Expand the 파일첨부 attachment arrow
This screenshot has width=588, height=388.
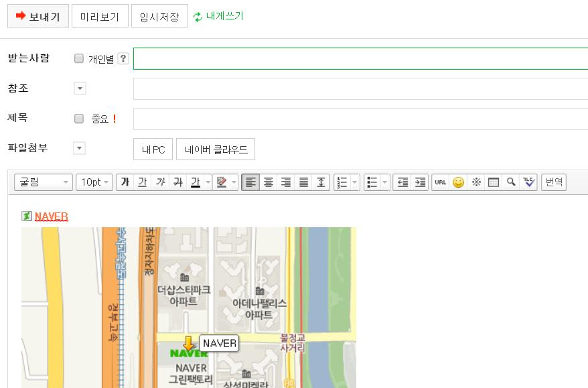coord(79,148)
